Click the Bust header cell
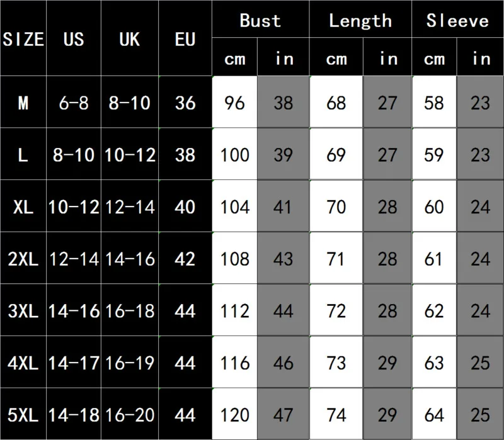 tap(260, 21)
